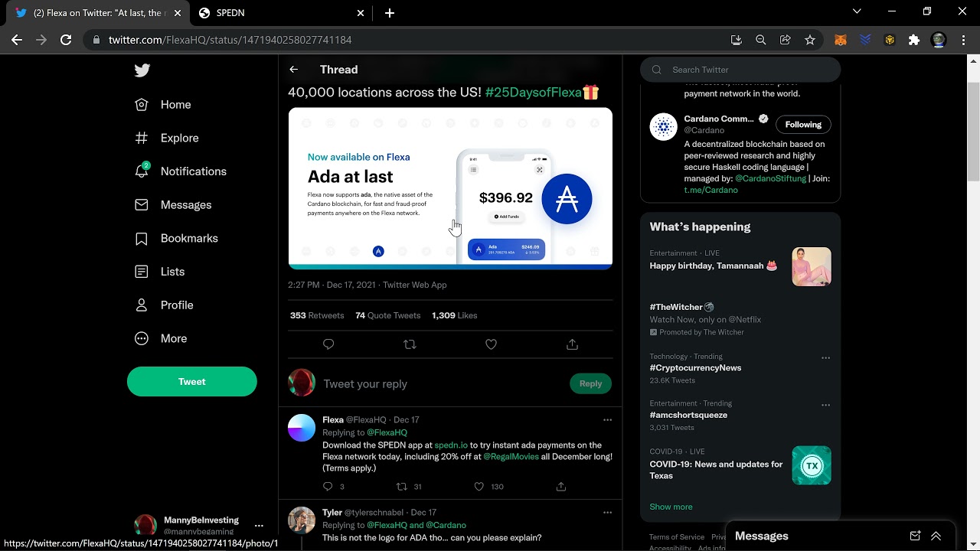
Task: Open a new browser tab
Action: [x=390, y=13]
